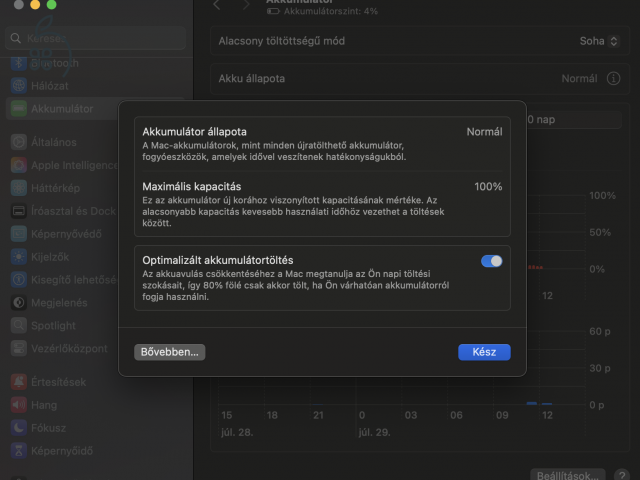640x480 pixels.
Task: Click the help question mark button
Action: point(622,475)
